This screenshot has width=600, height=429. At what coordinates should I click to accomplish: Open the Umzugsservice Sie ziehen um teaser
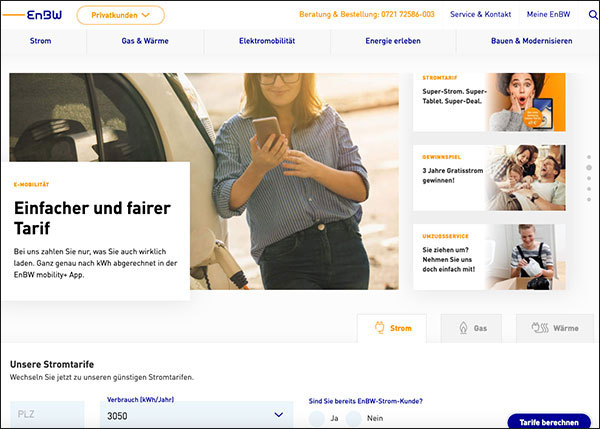(x=489, y=257)
